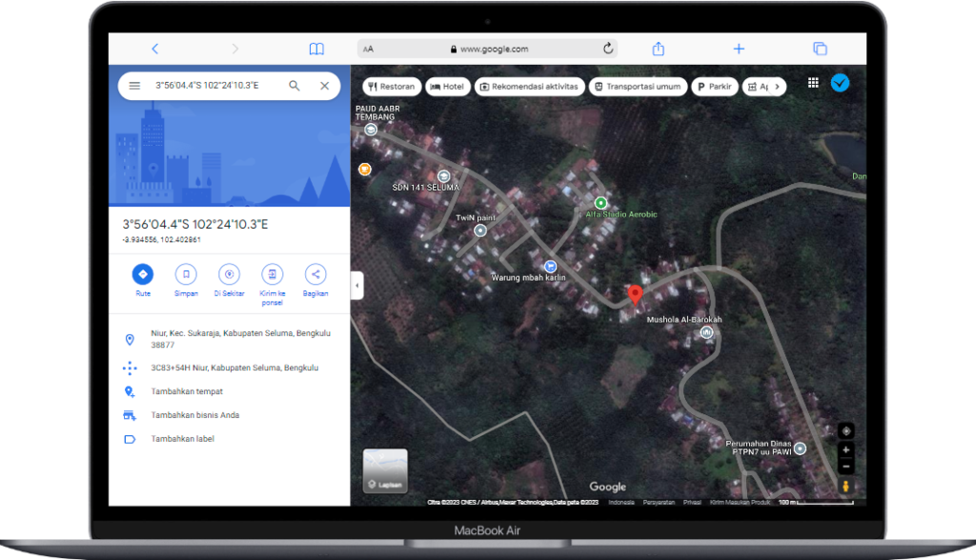Click Di Sekitar nearby icon
The width and height of the screenshot is (976, 560).
229,274
